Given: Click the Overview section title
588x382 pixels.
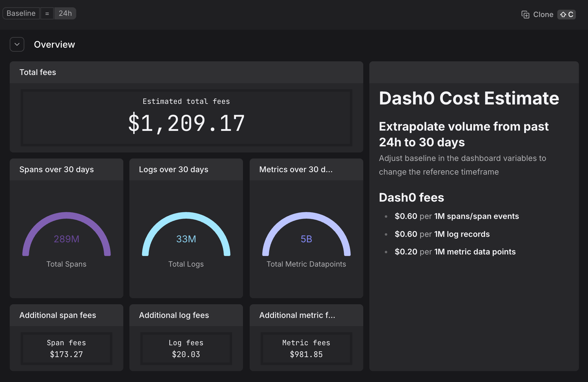Looking at the screenshot, I should click(54, 44).
